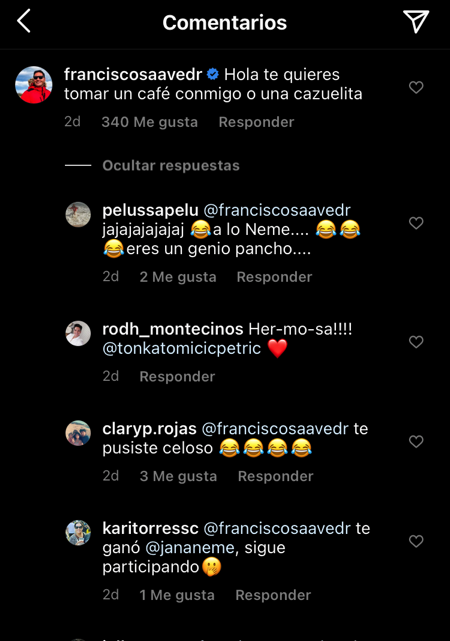View pelussapelu's avatar

click(x=78, y=214)
